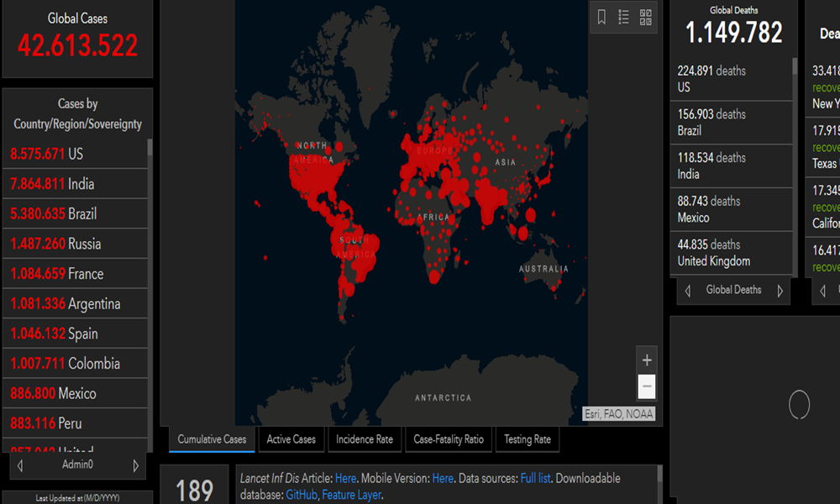This screenshot has height=504, width=840.
Task: Click the Feature Layer link
Action: [x=351, y=496]
